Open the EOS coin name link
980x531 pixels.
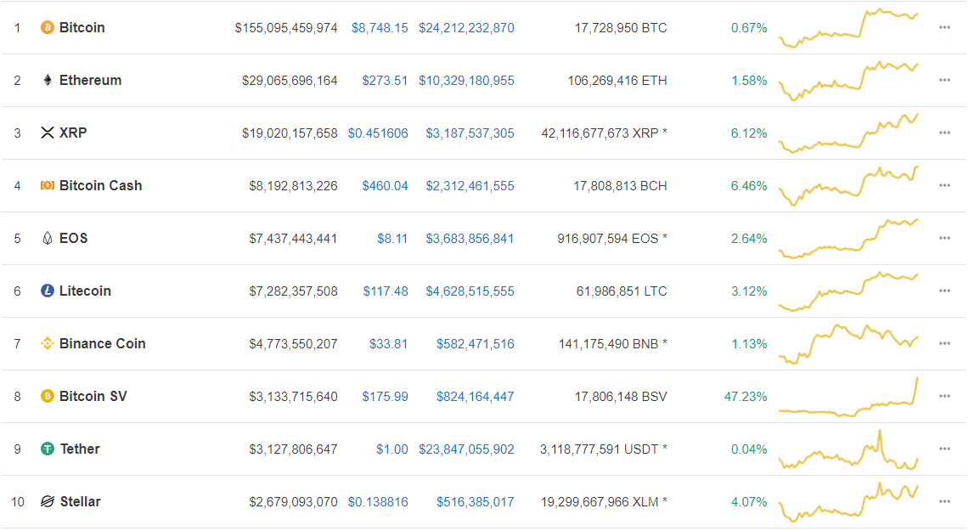click(x=73, y=238)
